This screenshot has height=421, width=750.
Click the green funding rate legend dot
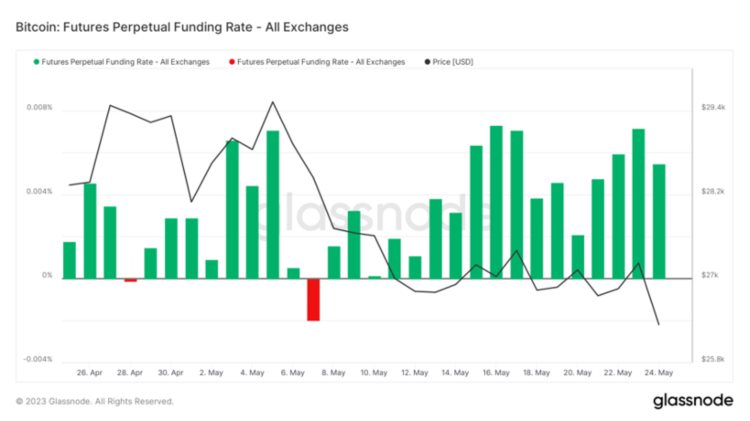(37, 62)
